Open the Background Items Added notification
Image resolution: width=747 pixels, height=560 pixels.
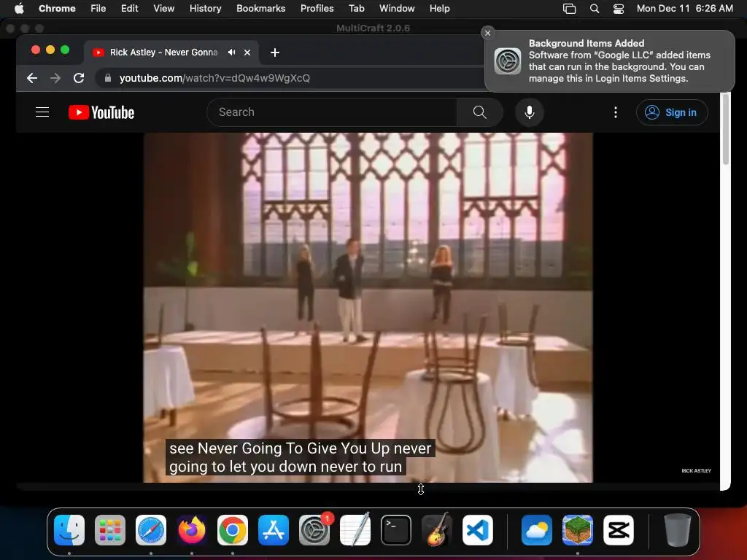tap(610, 61)
